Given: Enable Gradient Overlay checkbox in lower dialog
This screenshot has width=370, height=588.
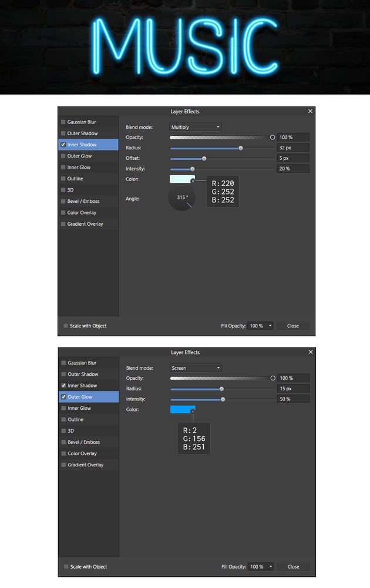Looking at the screenshot, I should [63, 465].
